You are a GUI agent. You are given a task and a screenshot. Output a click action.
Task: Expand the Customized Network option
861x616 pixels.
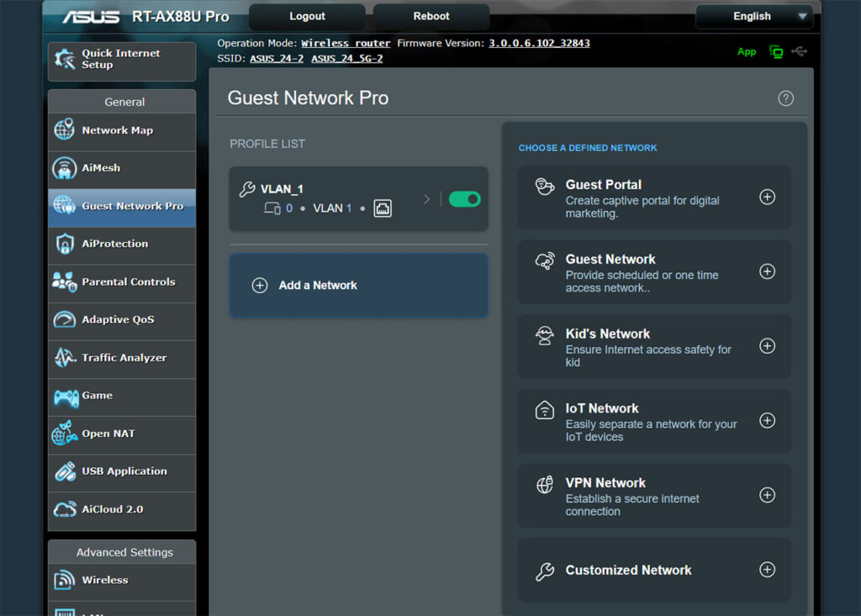[767, 570]
